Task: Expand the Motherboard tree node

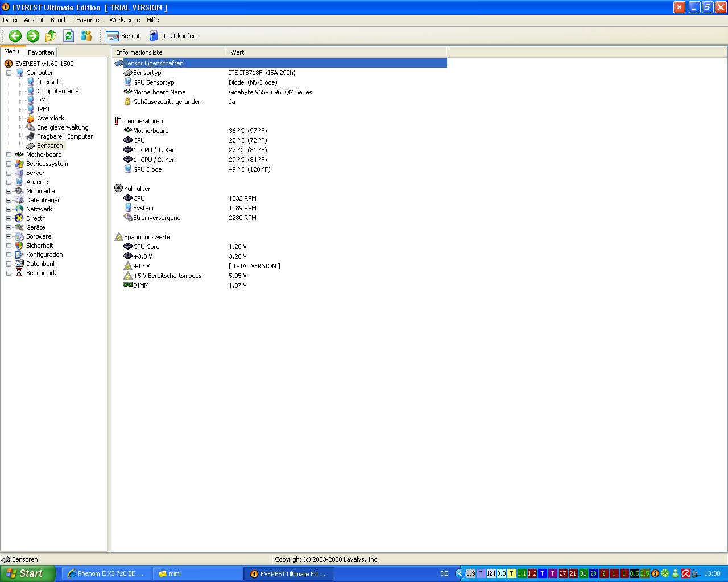Action: (x=9, y=155)
